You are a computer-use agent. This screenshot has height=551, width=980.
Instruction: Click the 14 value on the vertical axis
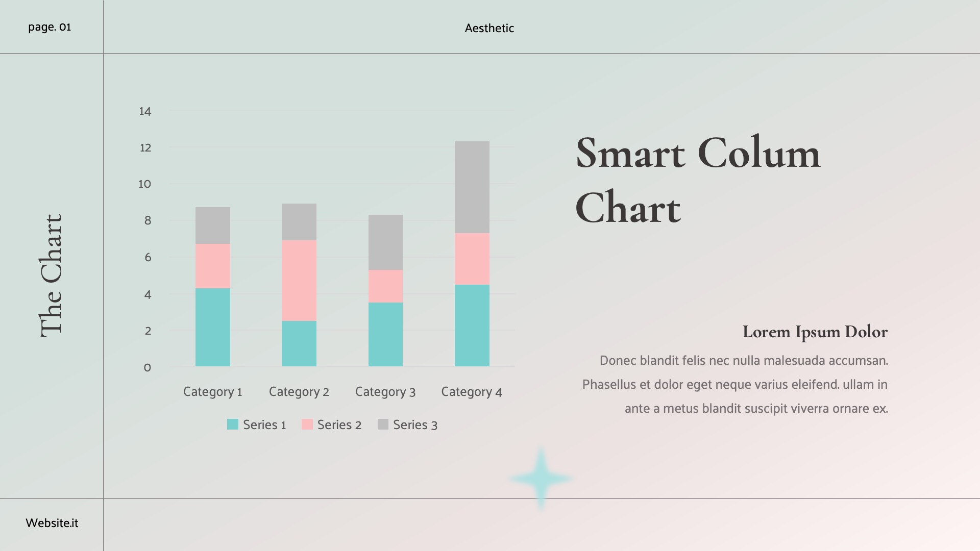[145, 111]
